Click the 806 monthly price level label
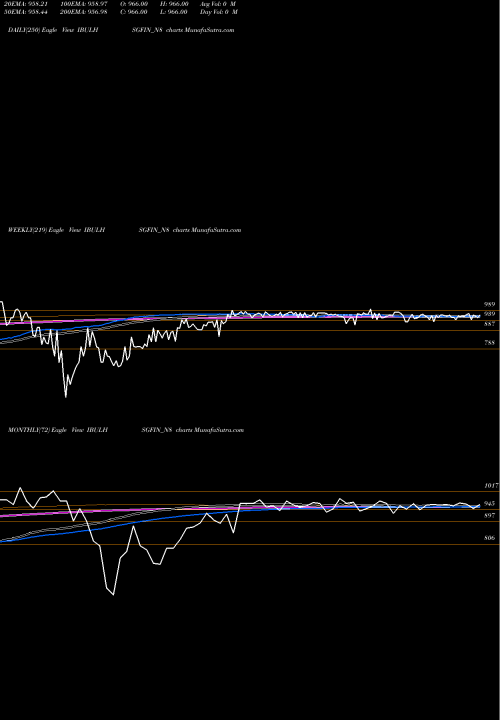This screenshot has width=500, height=720. coord(489,538)
